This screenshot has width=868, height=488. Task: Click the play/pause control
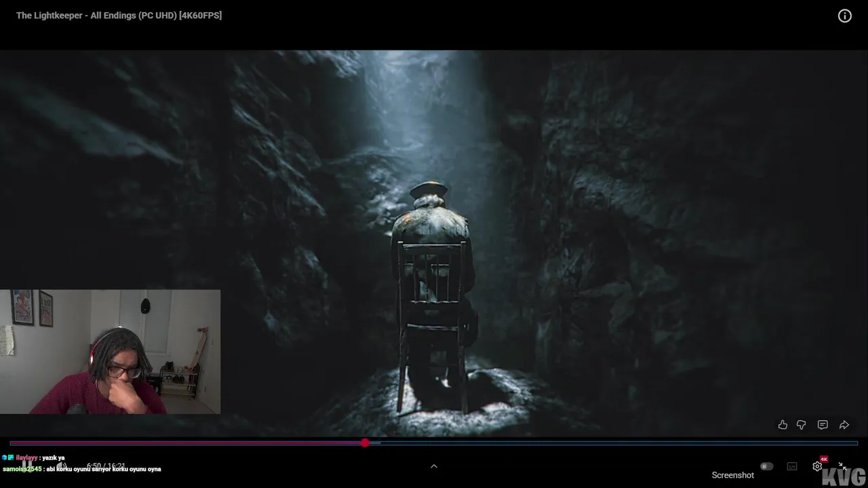click(x=27, y=466)
